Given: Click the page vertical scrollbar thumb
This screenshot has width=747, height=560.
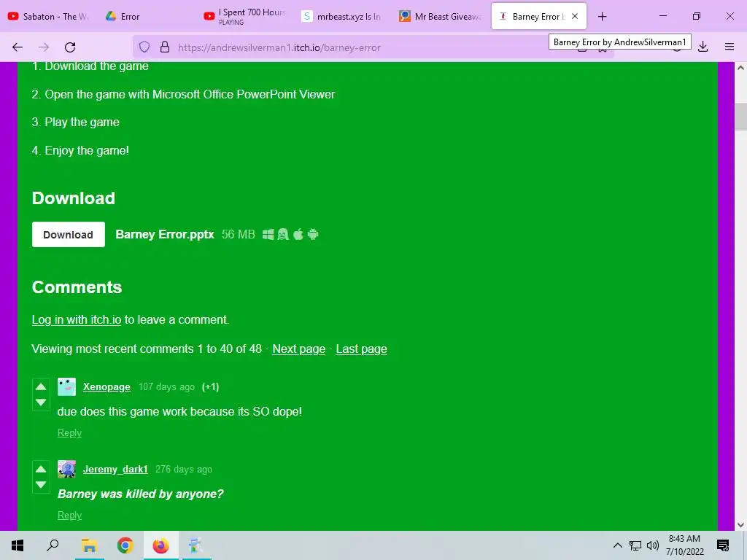Looking at the screenshot, I should [740, 116].
